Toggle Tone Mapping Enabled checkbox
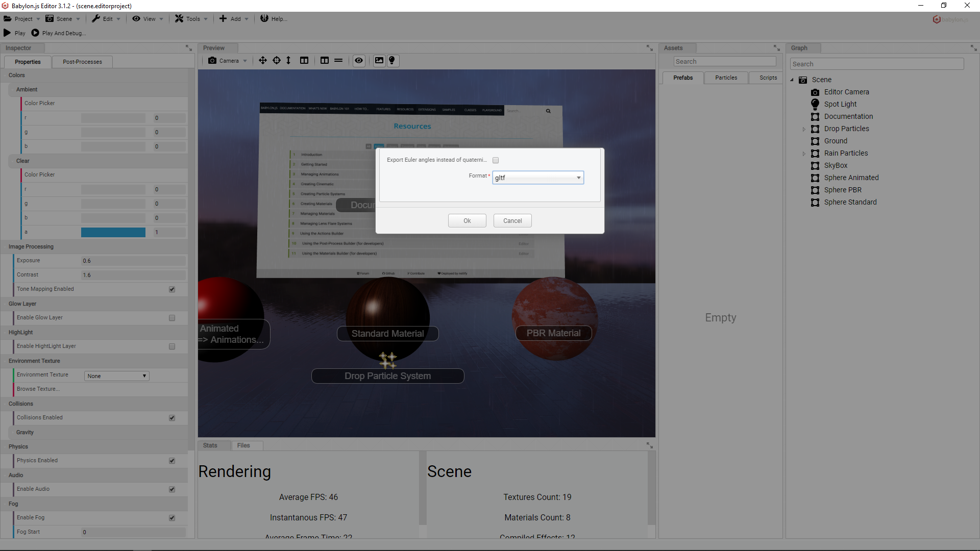 click(172, 289)
